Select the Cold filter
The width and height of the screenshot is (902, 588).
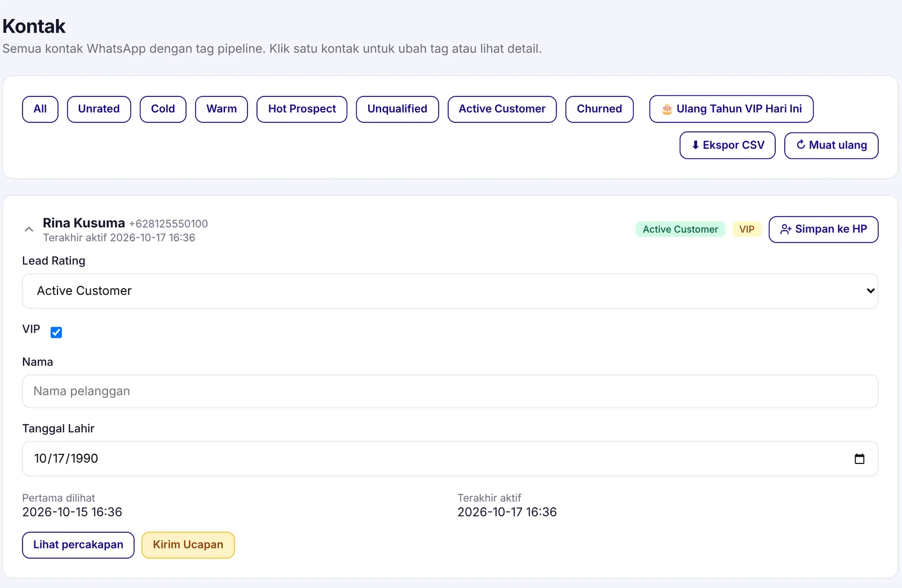pos(163,109)
